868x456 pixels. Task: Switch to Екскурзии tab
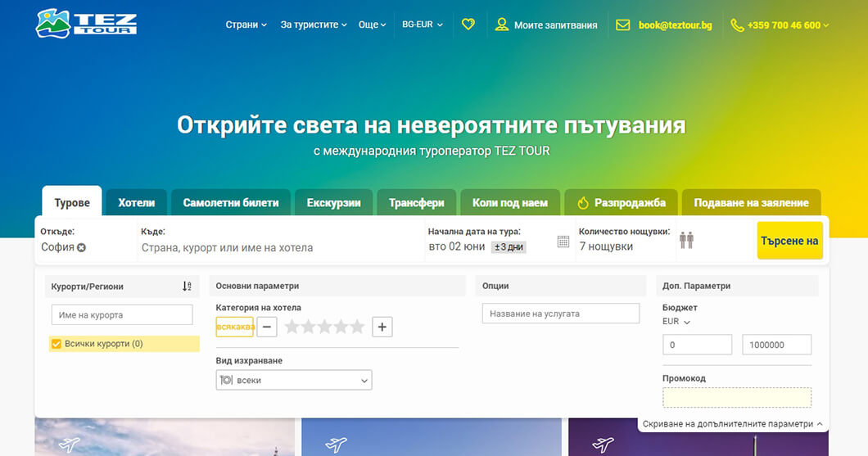click(x=334, y=202)
